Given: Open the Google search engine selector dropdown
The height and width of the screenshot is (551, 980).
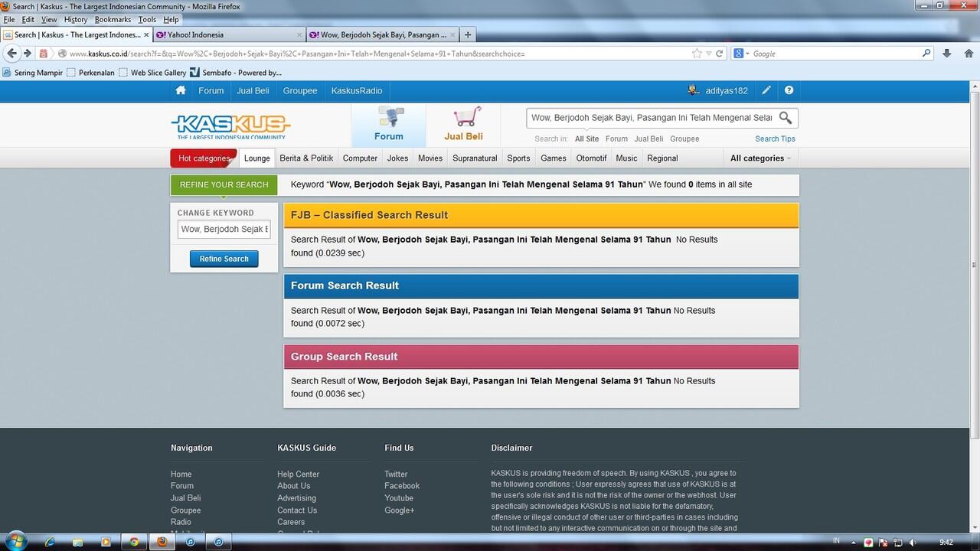Looking at the screenshot, I should [743, 54].
